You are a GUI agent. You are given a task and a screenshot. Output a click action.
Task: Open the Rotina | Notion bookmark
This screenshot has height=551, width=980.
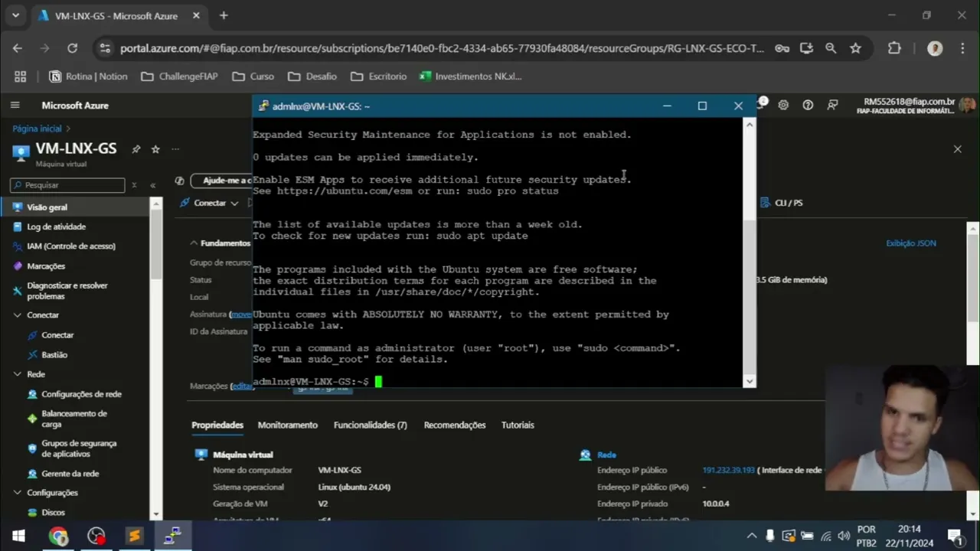click(x=88, y=77)
